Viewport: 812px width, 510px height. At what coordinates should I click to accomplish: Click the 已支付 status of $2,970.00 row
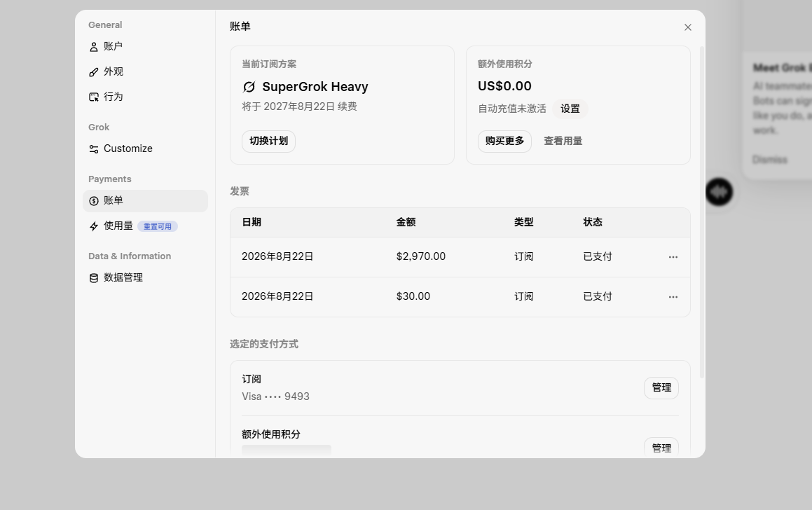[598, 257]
